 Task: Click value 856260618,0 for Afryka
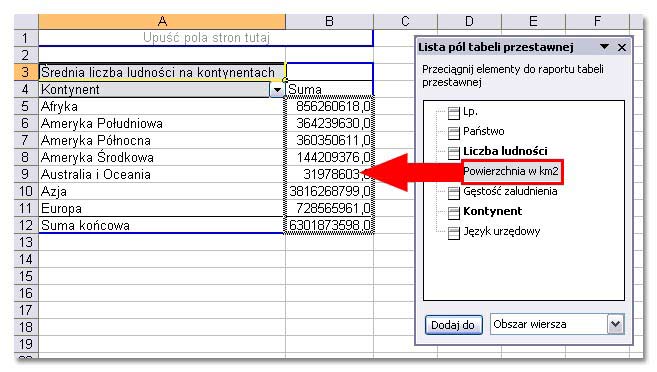tap(329, 106)
